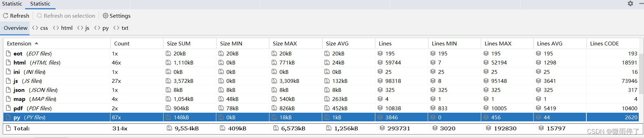Screen dimensions: 644x138
Task: Select the ini (INI files) row
Action: (x=321, y=72)
